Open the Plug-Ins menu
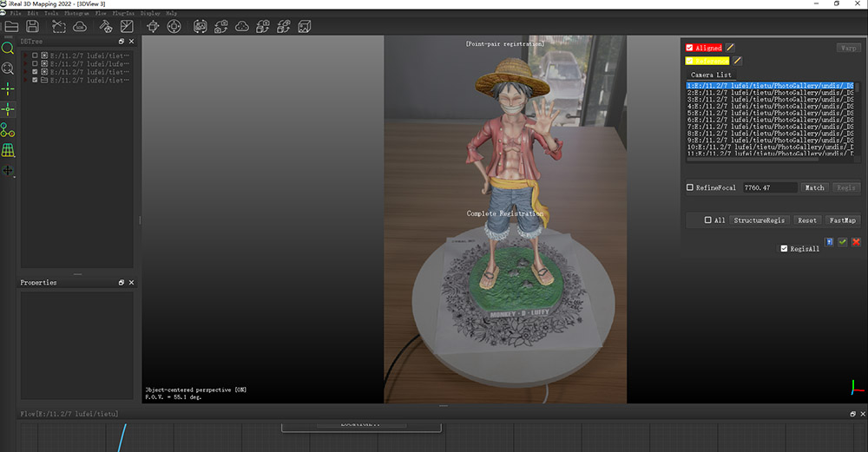Viewport: 868px width, 452px height. pos(123,13)
